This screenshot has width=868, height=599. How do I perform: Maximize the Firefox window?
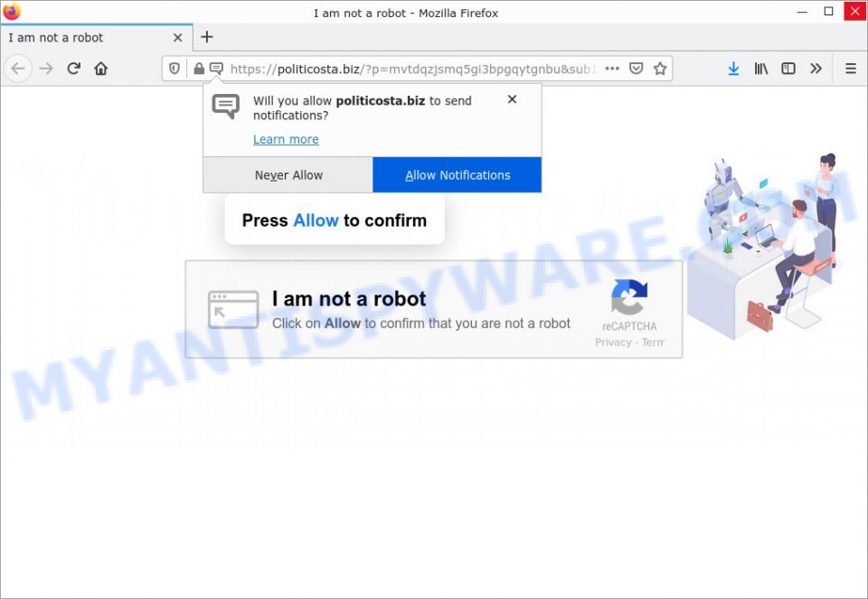[829, 12]
